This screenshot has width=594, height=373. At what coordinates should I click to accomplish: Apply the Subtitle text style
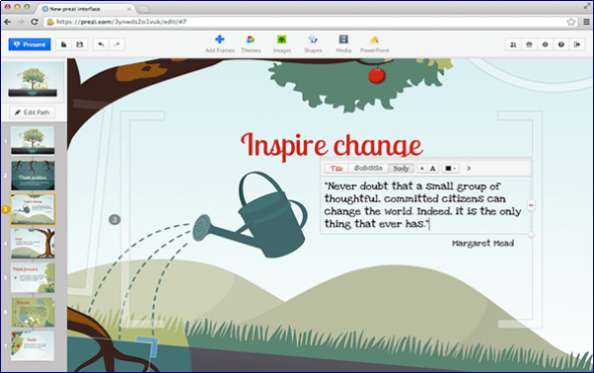(x=368, y=169)
